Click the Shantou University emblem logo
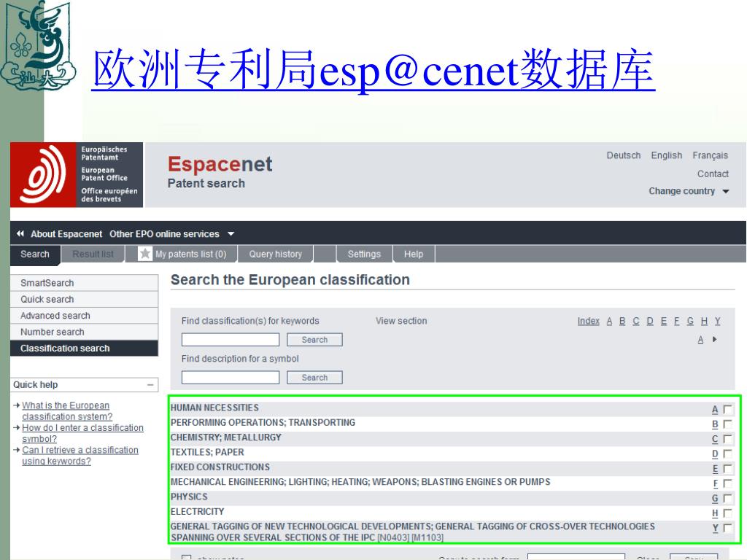This screenshot has height=560, width=747. coord(38,46)
